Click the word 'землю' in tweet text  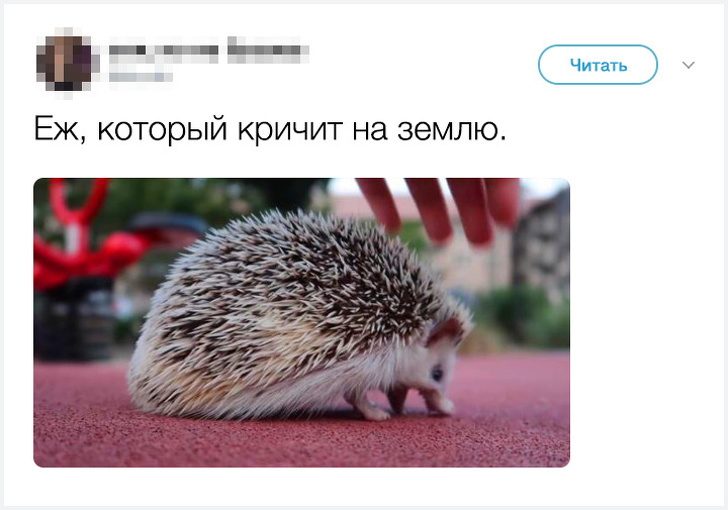pos(448,129)
